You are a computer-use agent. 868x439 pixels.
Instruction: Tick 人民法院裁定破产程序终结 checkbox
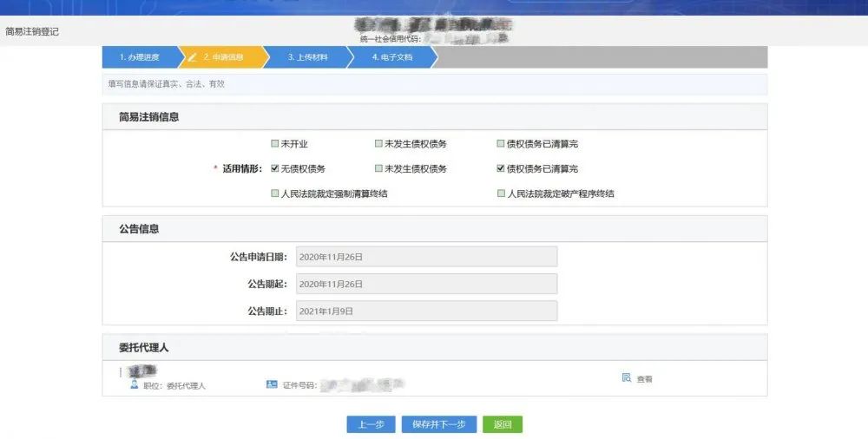(501, 193)
